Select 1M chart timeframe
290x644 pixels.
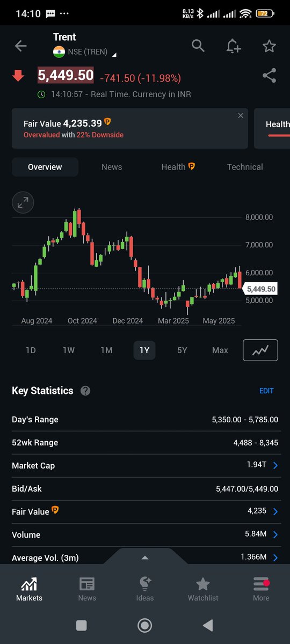point(106,350)
